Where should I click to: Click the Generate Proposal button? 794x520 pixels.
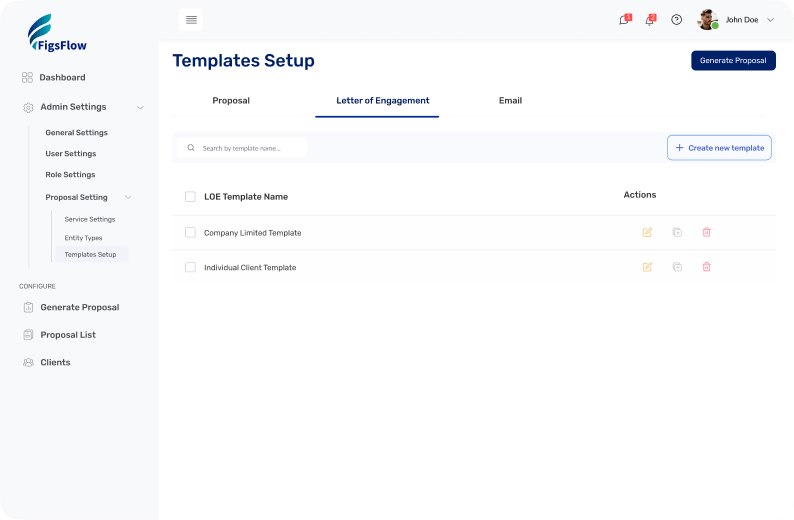pos(733,60)
